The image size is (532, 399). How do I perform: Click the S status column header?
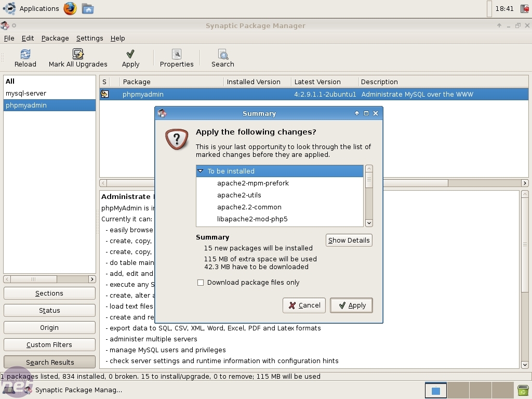[x=104, y=82]
